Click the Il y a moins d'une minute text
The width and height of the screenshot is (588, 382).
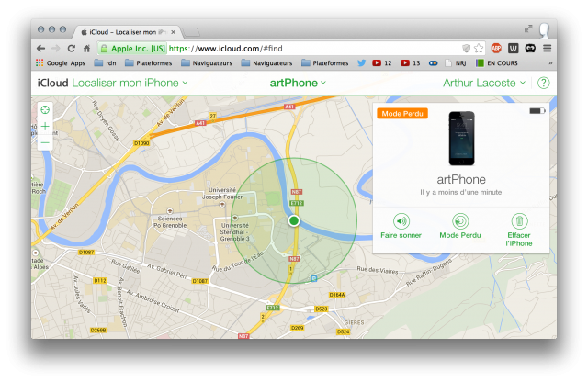(461, 192)
